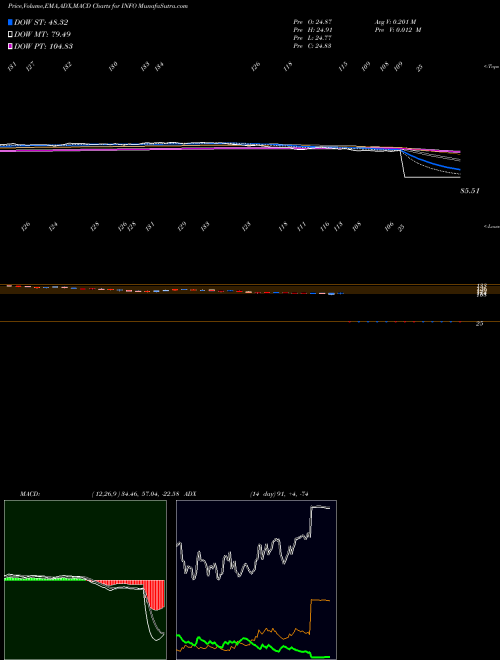This screenshot has width=500, height=660.
Task: Click the ADX (14 day) values text
Action: coord(279,494)
